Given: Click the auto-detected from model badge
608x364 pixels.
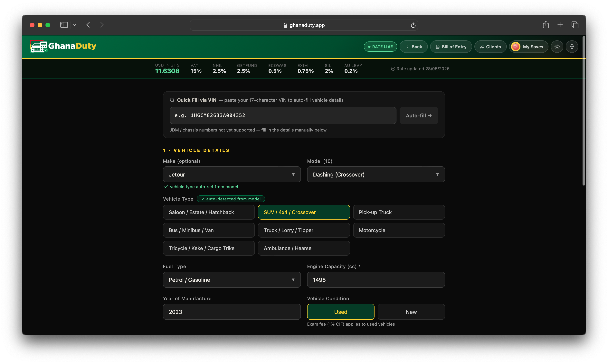Looking at the screenshot, I should (x=231, y=199).
